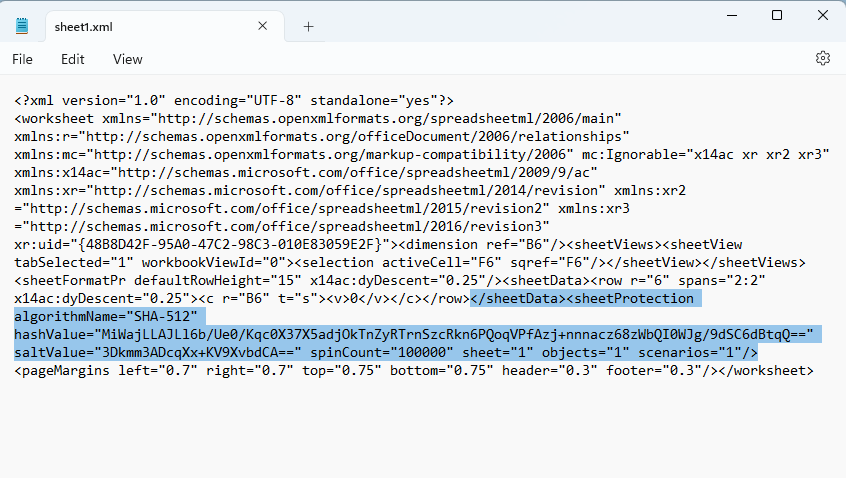This screenshot has height=478, width=846.
Task: Close the sheet1.xml tab
Action: [262, 26]
